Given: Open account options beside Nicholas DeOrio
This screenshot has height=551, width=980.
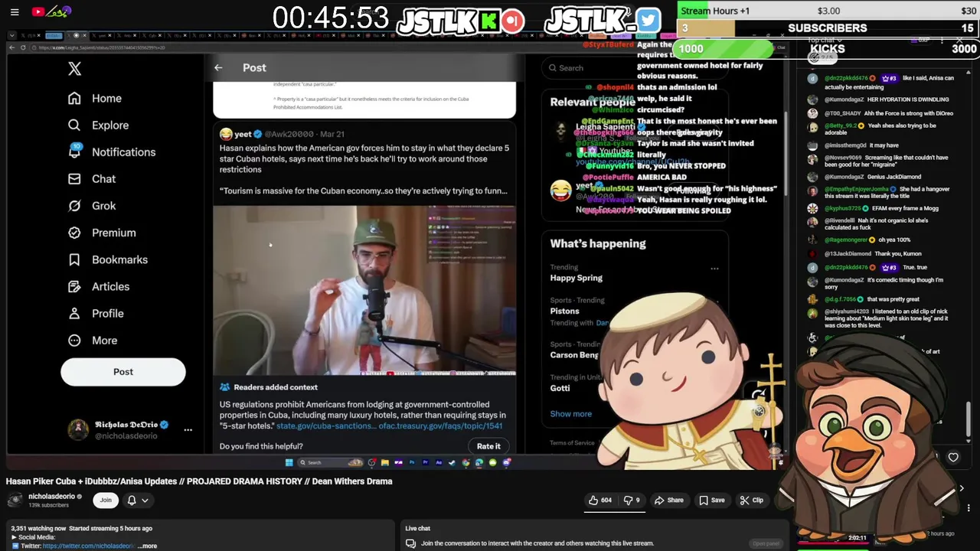Looking at the screenshot, I should [x=188, y=430].
